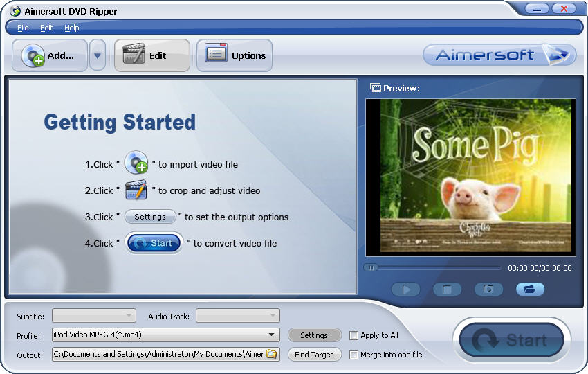Click the crop clapperboard icon in step 2
588x374 pixels.
[136, 190]
